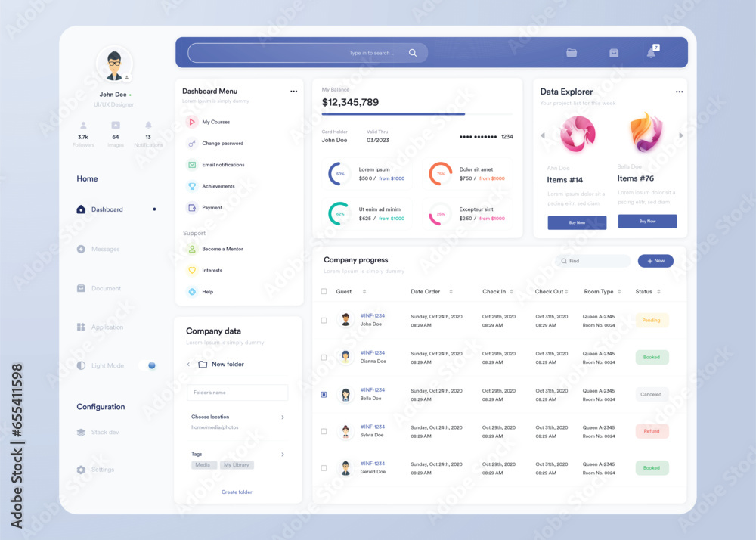This screenshot has width=756, height=540.
Task: Go back with the chevron beside New folder
Action: coord(188,365)
